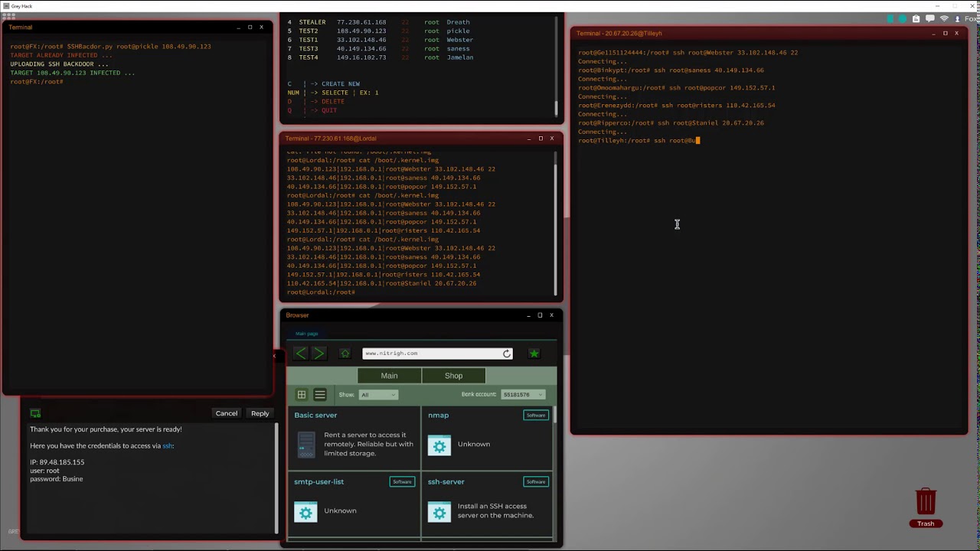Switch shop to grid view
The image size is (980, 551).
[302, 394]
